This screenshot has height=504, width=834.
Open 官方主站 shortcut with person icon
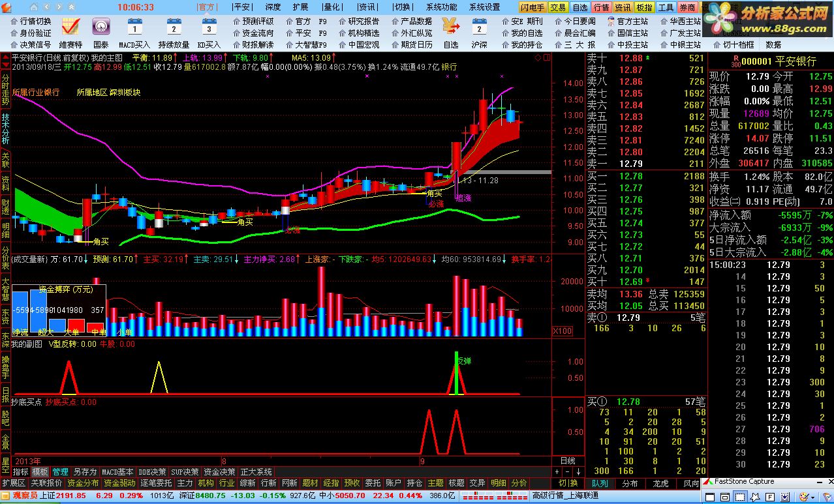tap(628, 22)
